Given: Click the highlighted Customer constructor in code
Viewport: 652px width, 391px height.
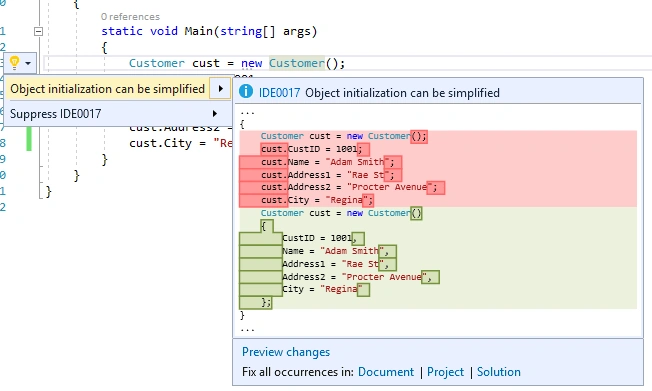Looking at the screenshot, I should coord(296,63).
